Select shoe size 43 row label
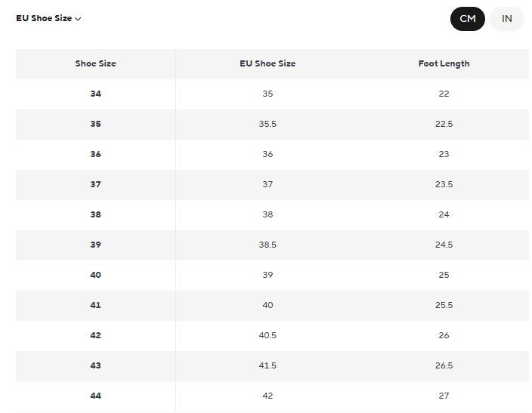Viewport: 532px width, 413px height. coord(95,365)
